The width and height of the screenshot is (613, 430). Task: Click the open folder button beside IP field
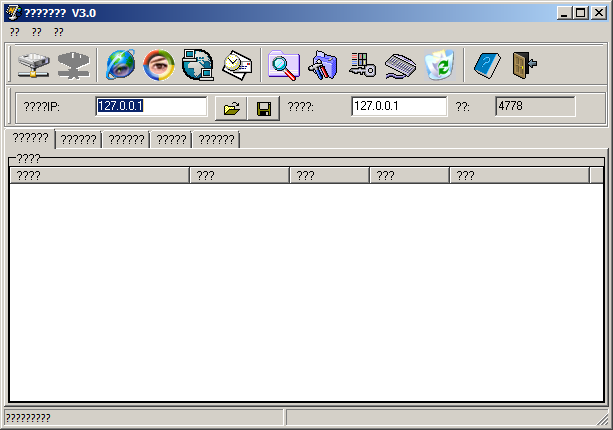(231, 107)
